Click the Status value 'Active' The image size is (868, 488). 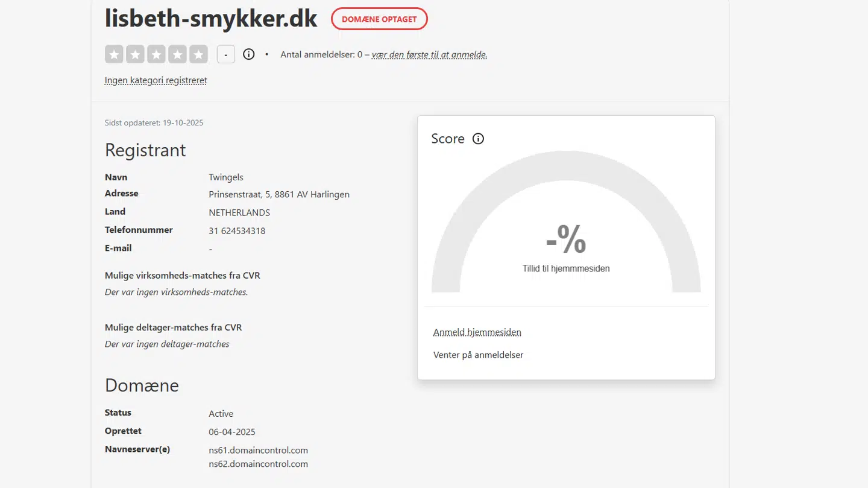[221, 413]
